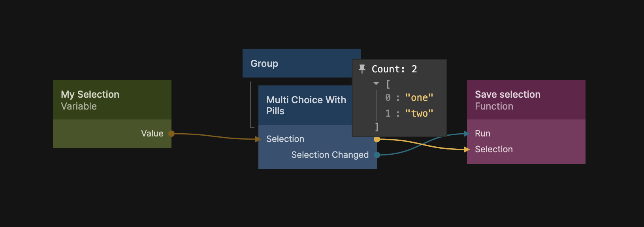The image size is (644, 227).
Task: Click the Selection Changed output label
Action: click(x=330, y=155)
